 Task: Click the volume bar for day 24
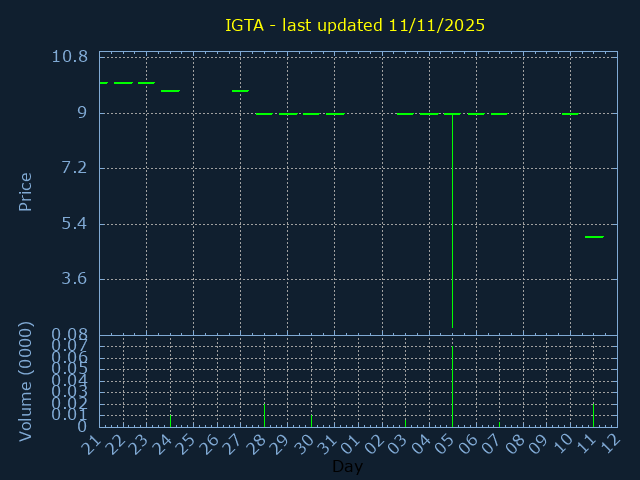pos(170,421)
